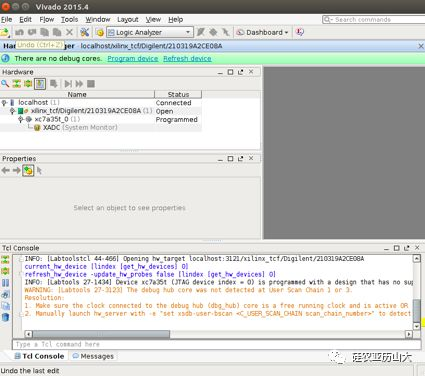This screenshot has height=376, width=425.
Task: Open the Edit menu
Action: point(25,20)
